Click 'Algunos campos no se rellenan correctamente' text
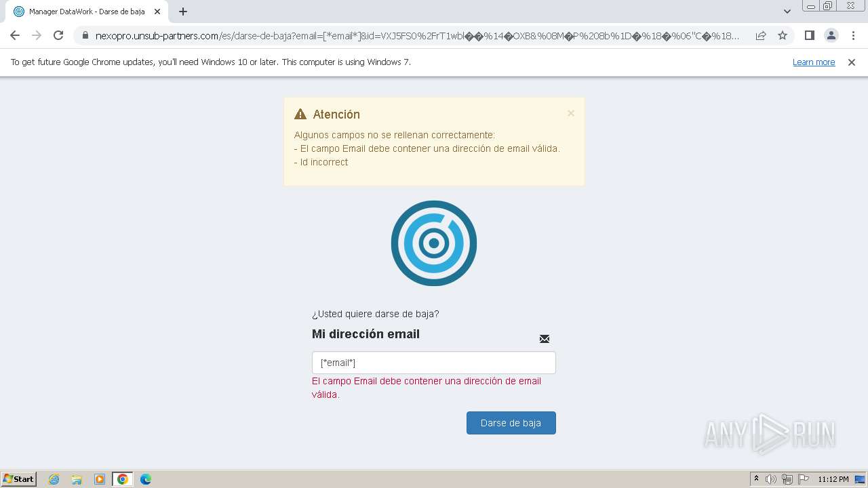 (395, 135)
